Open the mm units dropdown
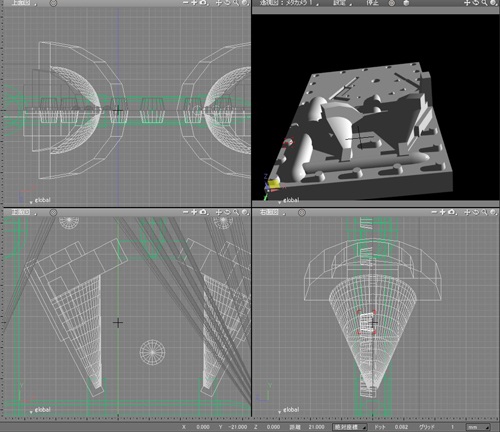500x432 pixels. [478, 427]
